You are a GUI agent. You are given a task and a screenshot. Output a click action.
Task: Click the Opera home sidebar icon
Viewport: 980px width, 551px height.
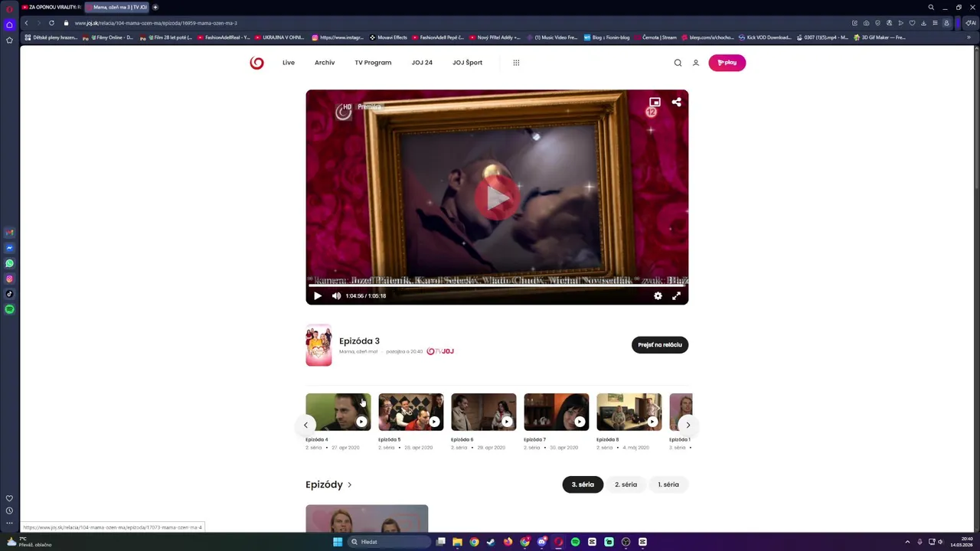tap(9, 24)
